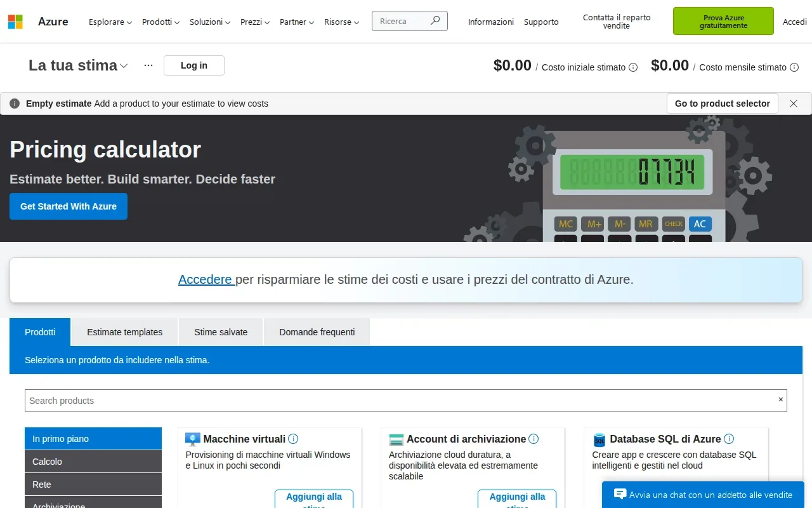
Task: Click the Accedi sign-in link
Action: pyautogui.click(x=795, y=22)
